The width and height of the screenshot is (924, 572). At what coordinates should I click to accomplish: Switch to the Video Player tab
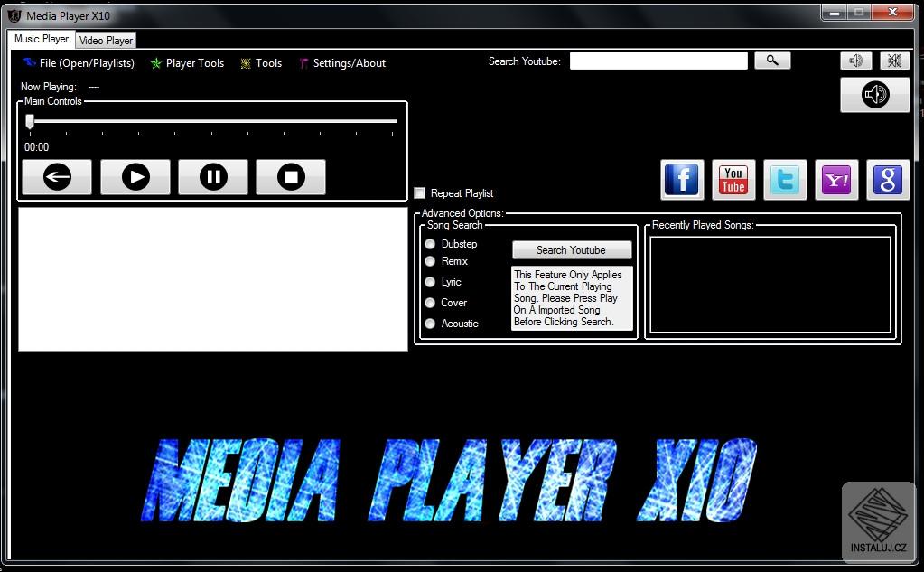coord(105,40)
